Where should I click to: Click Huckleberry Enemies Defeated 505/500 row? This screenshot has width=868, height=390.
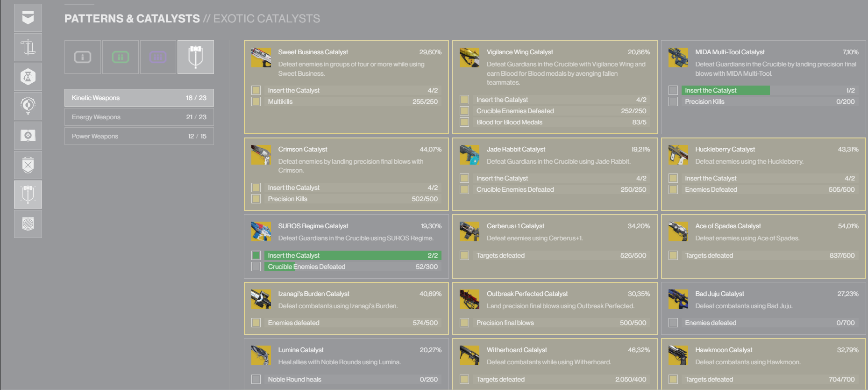(x=770, y=189)
